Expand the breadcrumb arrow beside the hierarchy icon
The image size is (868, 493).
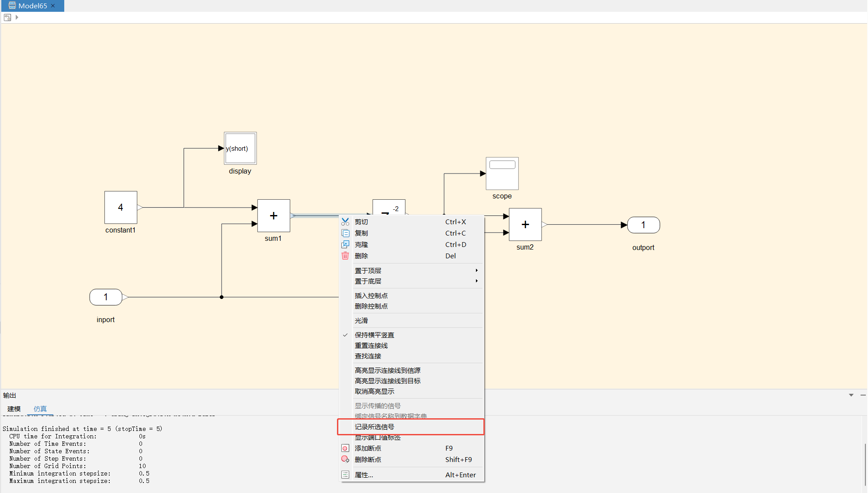pyautogui.click(x=17, y=17)
